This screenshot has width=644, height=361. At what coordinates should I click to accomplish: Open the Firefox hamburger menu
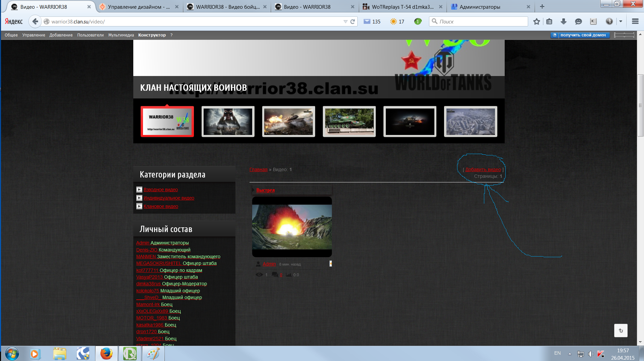[635, 21]
